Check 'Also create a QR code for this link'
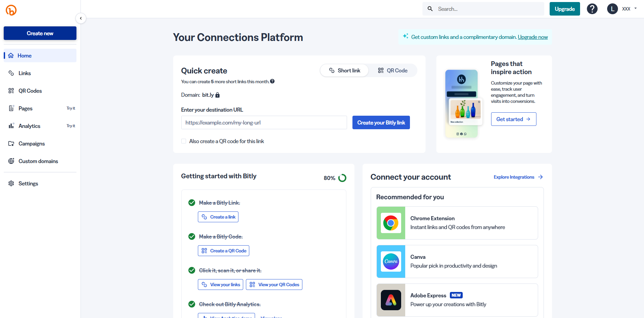Viewport: 644px width, 318px height. 184,141
